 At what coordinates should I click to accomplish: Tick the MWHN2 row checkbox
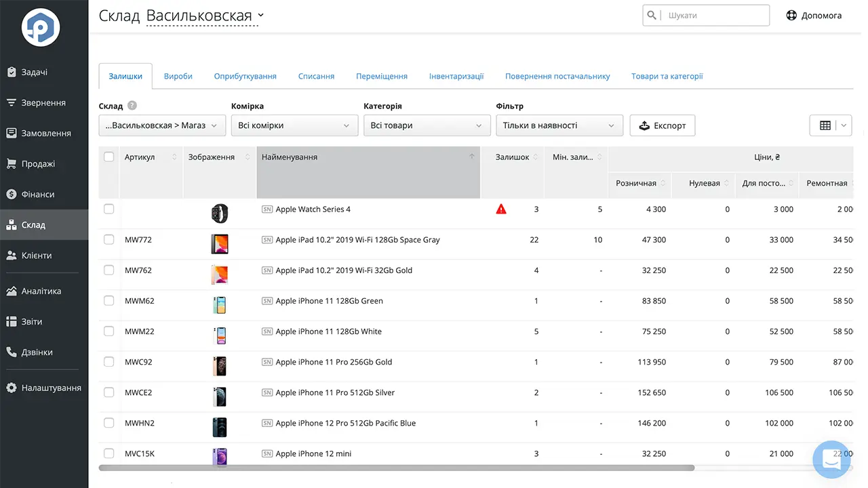click(x=108, y=422)
